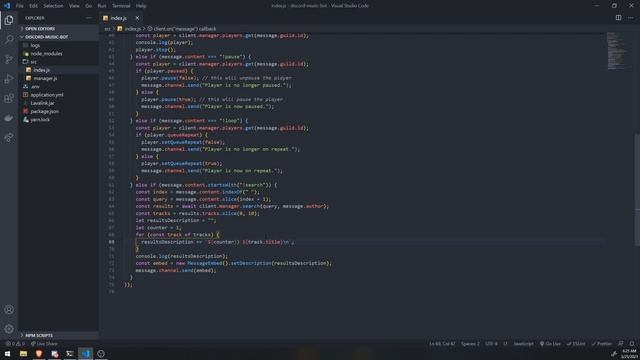Screen dimensions: 640x360
Task: Open the Selection menu
Action: click(53, 6)
